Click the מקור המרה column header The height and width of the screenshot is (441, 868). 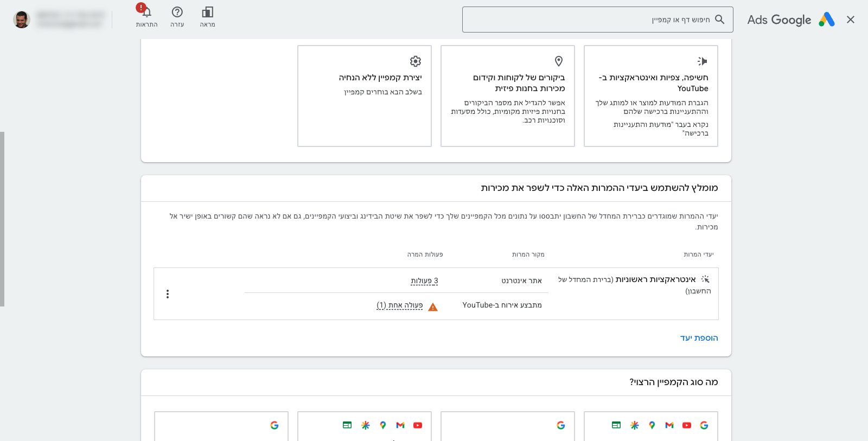pyautogui.click(x=528, y=254)
